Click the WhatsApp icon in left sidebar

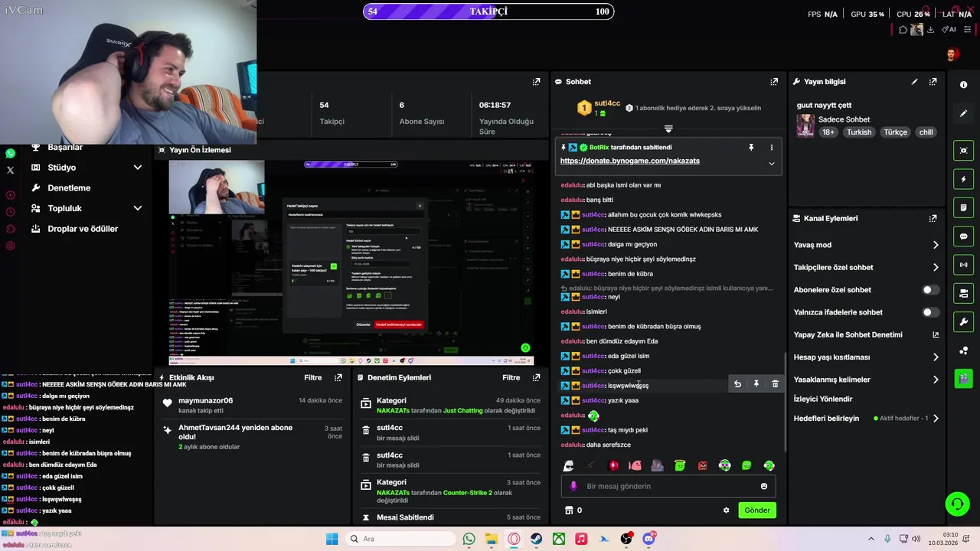point(10,153)
